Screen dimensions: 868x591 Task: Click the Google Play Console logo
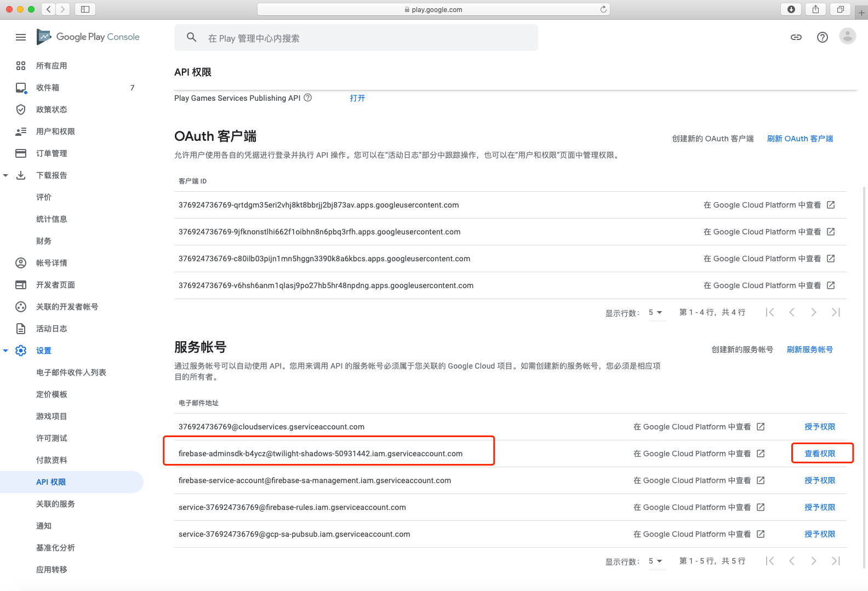tap(88, 37)
